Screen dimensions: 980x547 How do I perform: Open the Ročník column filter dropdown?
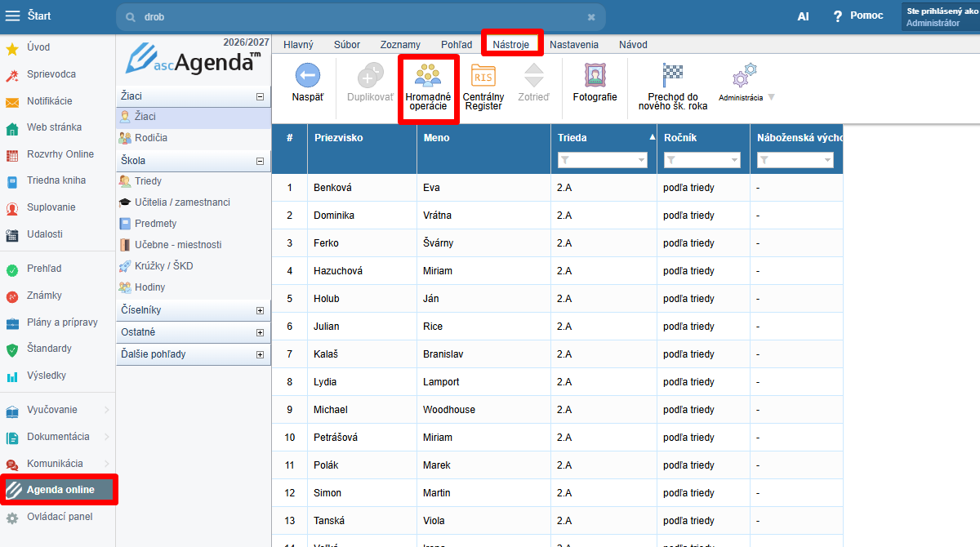(735, 161)
